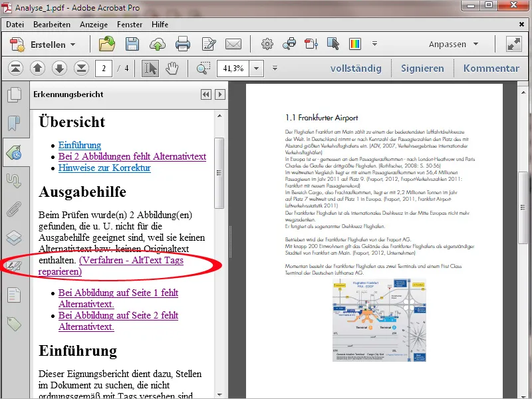The image size is (532, 399).
Task: Go to next page arrow
Action: (x=59, y=68)
